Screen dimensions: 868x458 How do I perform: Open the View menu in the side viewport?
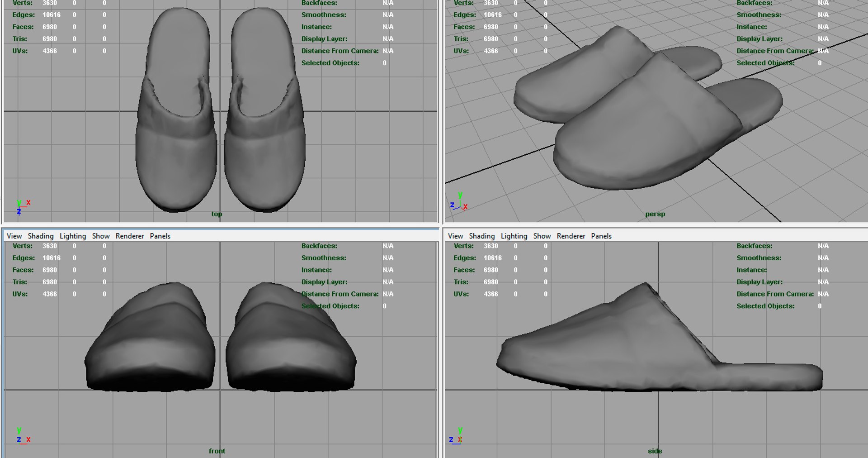[455, 236]
